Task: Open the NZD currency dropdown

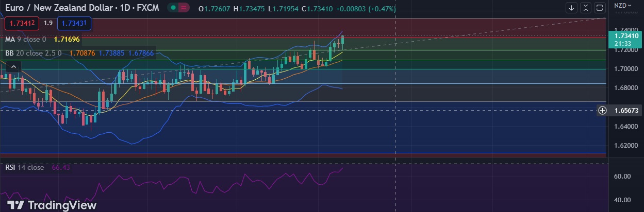Action: 622,6
